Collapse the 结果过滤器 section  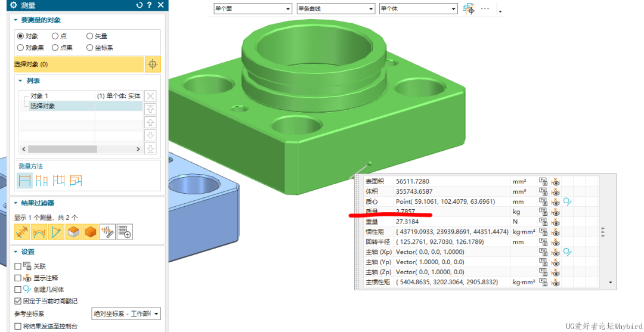(x=16, y=203)
